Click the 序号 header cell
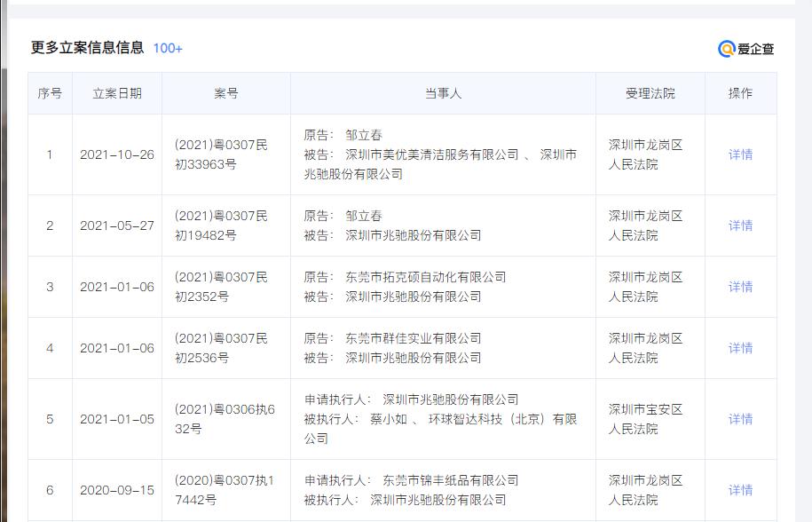Image resolution: width=812 pixels, height=522 pixels. click(x=51, y=92)
